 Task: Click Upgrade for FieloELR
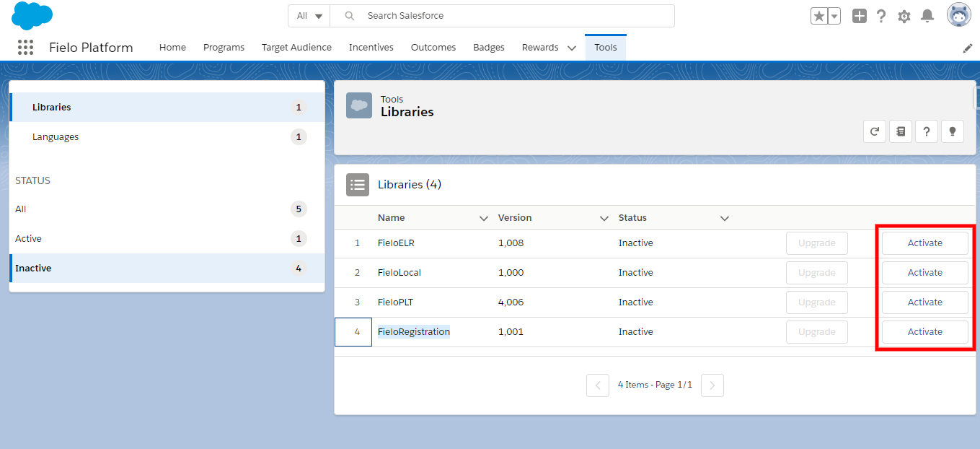click(816, 243)
